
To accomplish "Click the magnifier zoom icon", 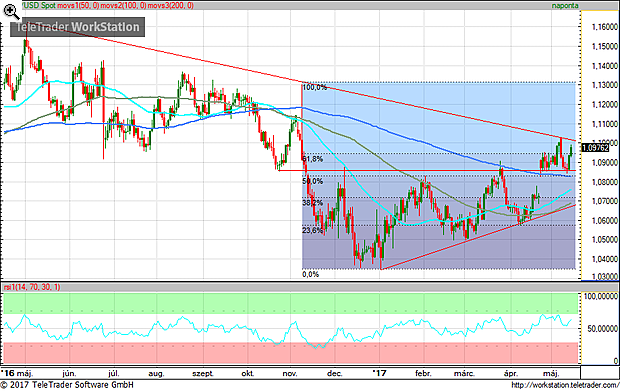I will [x=11, y=11].
